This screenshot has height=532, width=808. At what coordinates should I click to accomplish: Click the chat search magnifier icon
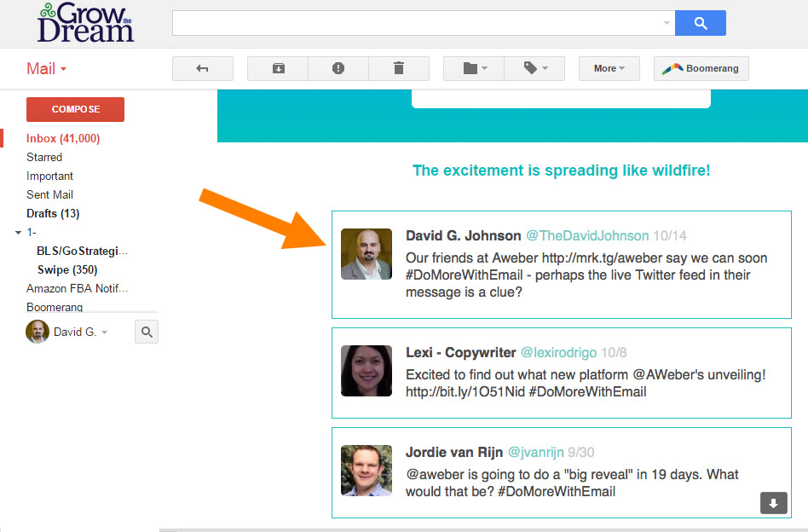[147, 332]
